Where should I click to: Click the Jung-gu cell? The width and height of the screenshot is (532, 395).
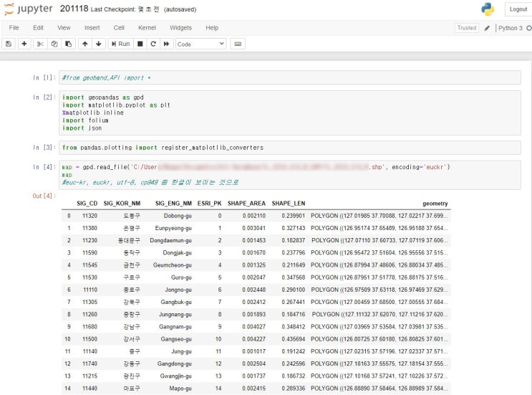pyautogui.click(x=181, y=351)
